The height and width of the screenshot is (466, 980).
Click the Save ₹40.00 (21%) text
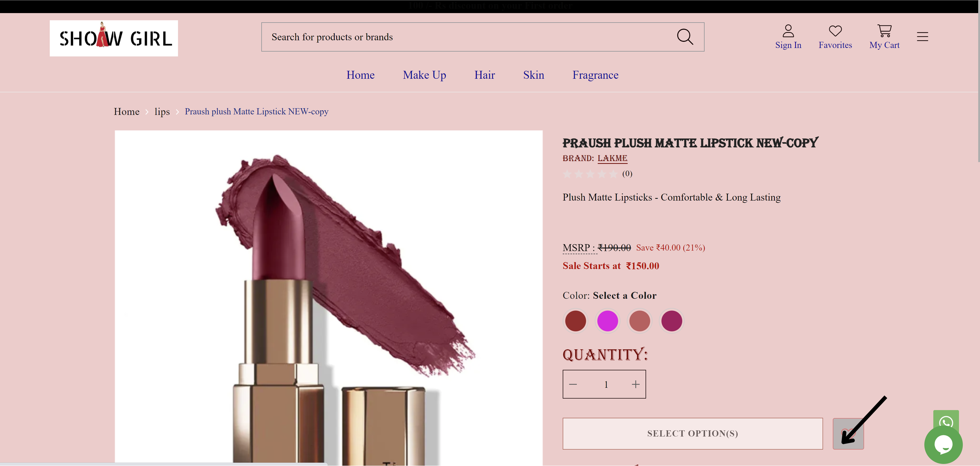click(670, 248)
